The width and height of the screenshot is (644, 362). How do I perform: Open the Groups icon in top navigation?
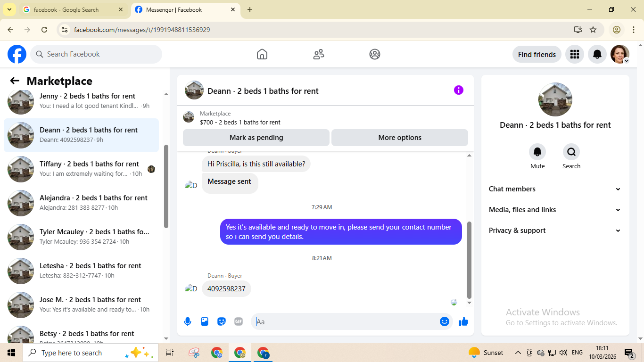[x=375, y=54]
